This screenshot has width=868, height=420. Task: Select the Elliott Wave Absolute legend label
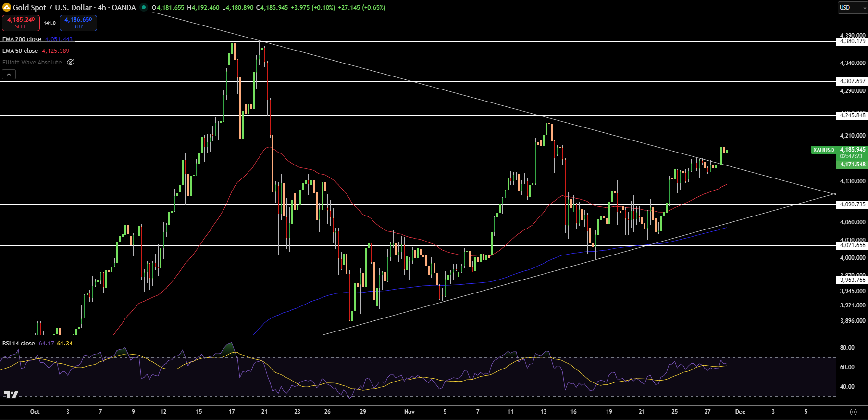pyautogui.click(x=32, y=63)
